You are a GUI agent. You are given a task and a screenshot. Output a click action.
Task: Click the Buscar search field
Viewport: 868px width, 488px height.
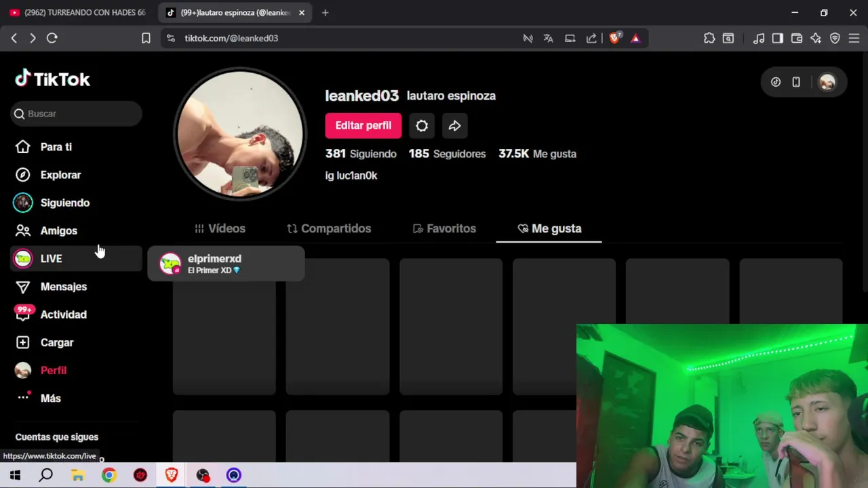coord(76,114)
